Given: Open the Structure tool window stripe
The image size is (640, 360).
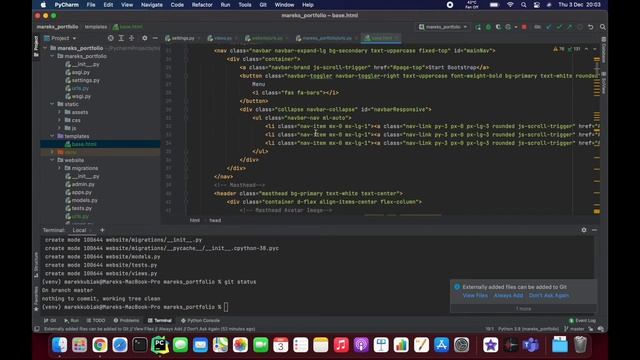Looking at the screenshot, I should click(x=36, y=265).
